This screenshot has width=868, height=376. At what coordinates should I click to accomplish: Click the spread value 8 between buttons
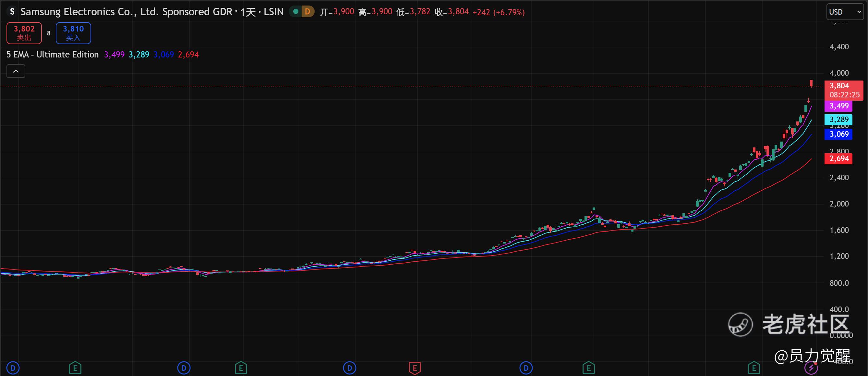click(x=49, y=33)
